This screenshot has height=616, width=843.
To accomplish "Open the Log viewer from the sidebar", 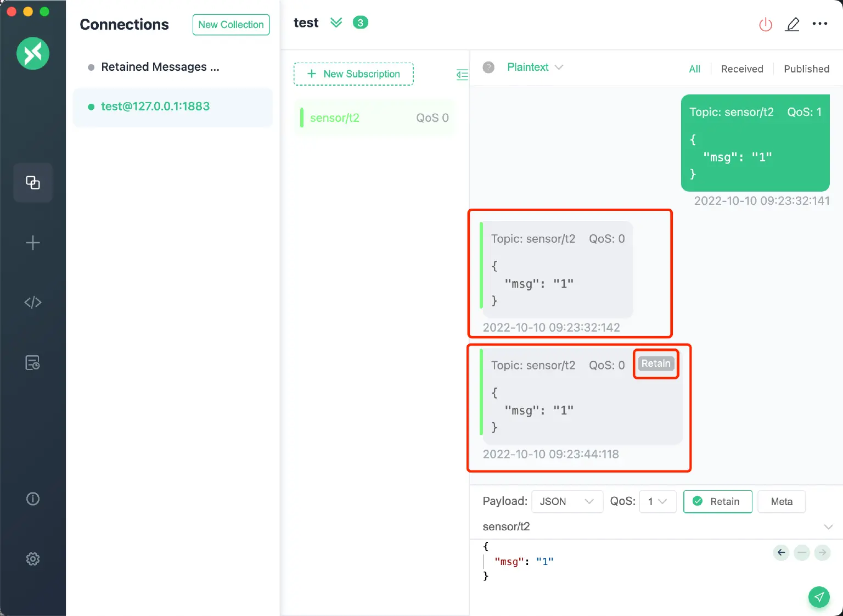I will [x=33, y=362].
